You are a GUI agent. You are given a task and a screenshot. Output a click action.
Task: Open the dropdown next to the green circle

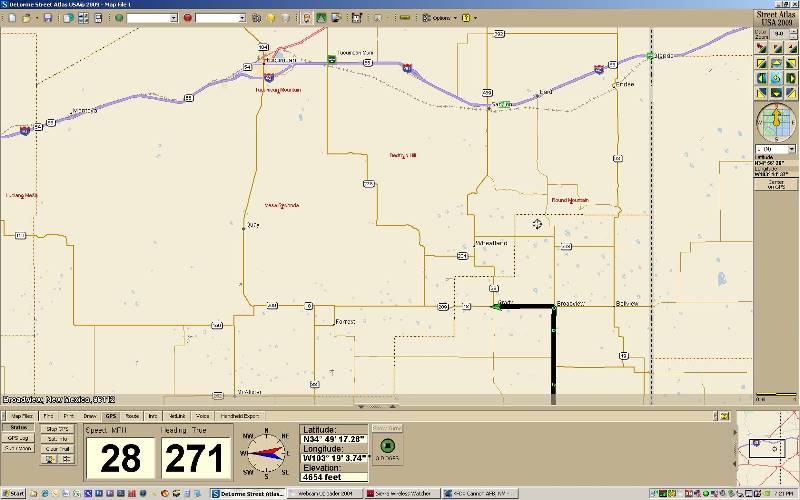[x=173, y=18]
